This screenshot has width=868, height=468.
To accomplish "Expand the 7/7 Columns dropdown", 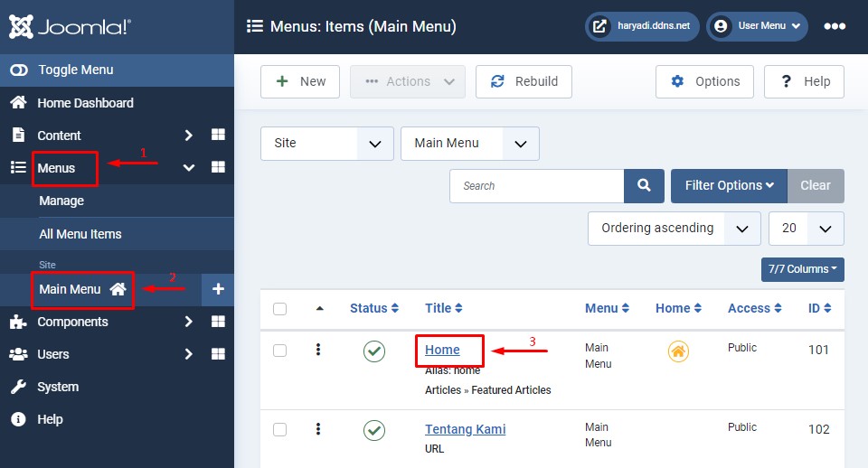I will (802, 269).
